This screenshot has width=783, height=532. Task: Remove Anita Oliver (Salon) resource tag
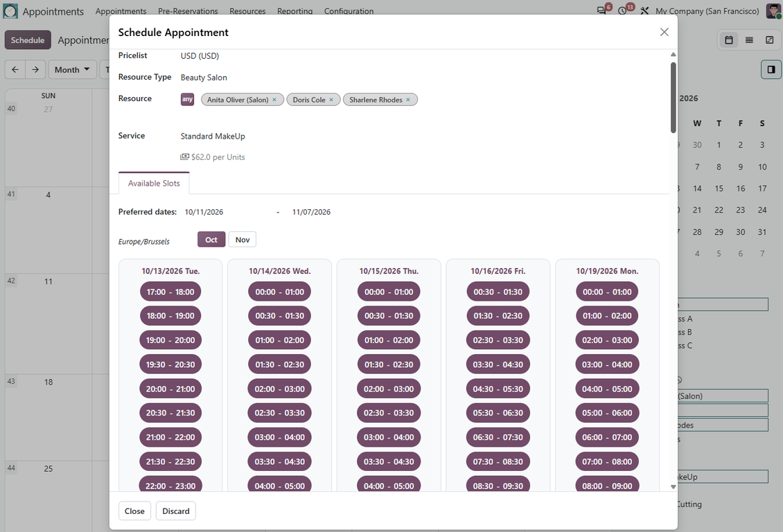[x=274, y=100]
